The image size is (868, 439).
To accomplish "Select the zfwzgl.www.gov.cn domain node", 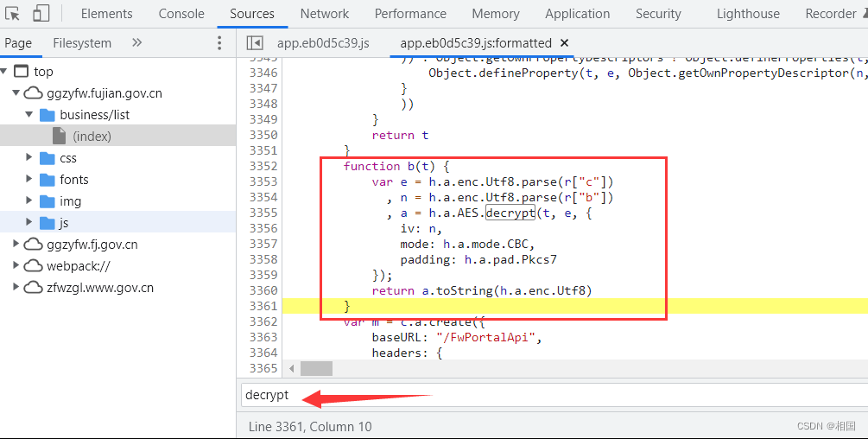I will pos(99,288).
